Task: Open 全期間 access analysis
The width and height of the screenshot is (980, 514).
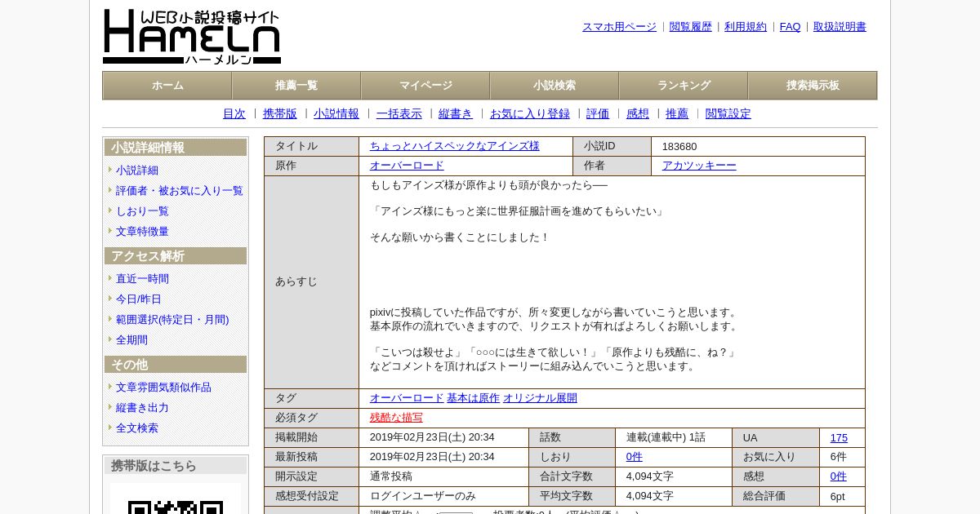Action: pos(131,340)
